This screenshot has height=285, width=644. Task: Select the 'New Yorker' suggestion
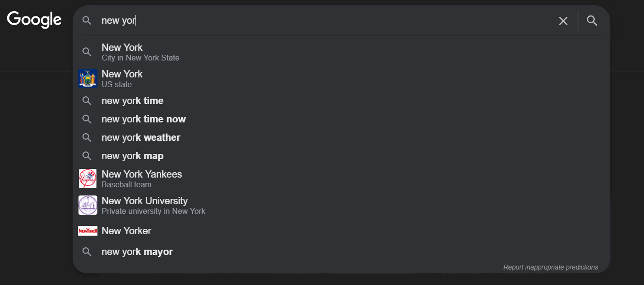point(126,231)
